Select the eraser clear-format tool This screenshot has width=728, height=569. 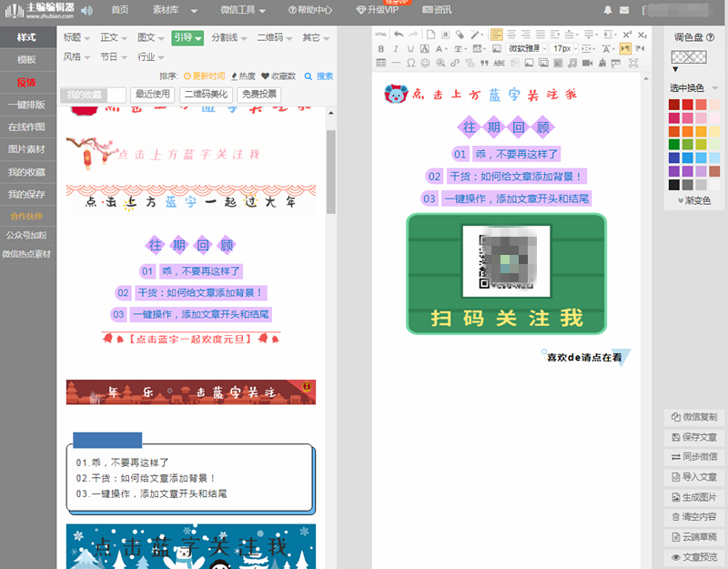(460, 35)
